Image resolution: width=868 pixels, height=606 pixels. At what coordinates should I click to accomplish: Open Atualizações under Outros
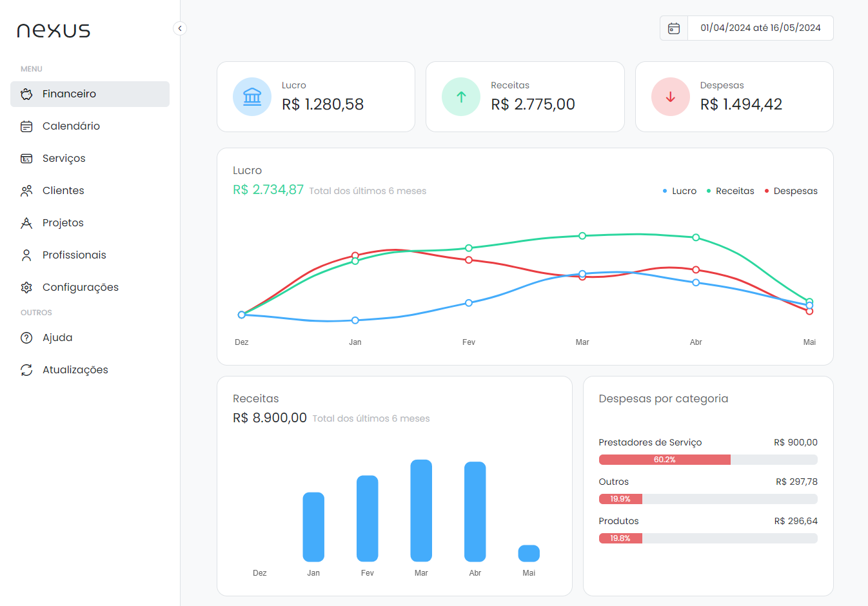coord(90,370)
